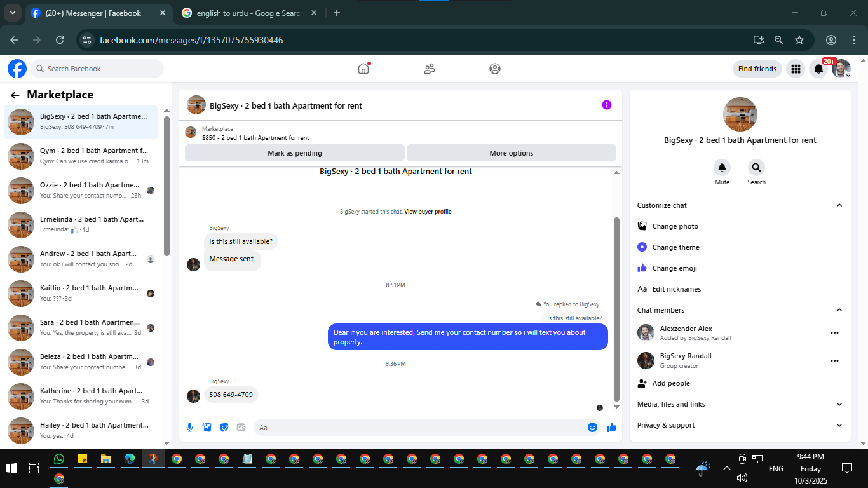Screen dimensions: 868x488
Task: Open the Ozzie conversation
Action: click(x=81, y=191)
